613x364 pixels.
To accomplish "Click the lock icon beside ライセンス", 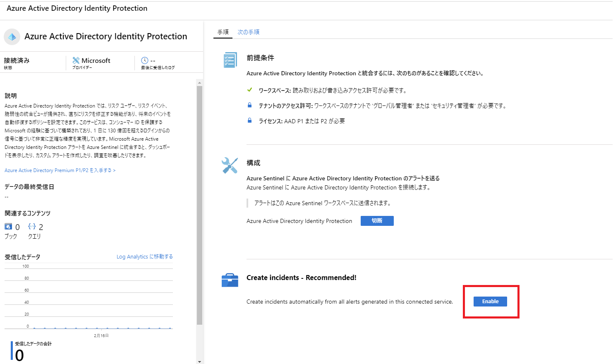I will [x=249, y=121].
